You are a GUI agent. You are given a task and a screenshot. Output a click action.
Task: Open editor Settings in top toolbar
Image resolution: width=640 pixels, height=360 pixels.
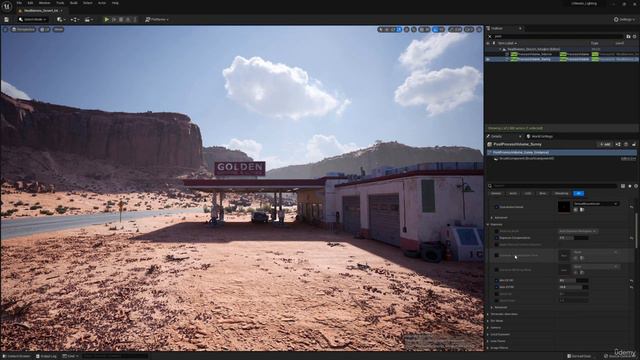pyautogui.click(x=624, y=20)
